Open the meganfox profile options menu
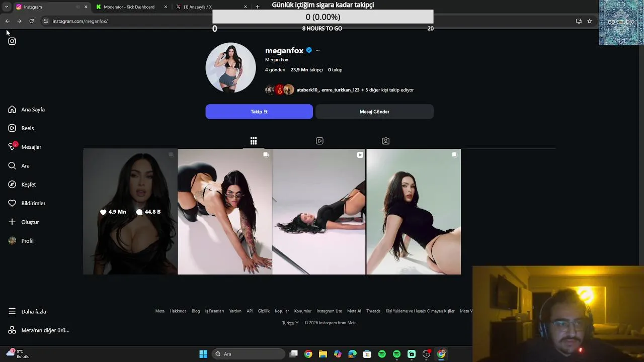Viewport: 644px width, 362px height. click(x=317, y=50)
